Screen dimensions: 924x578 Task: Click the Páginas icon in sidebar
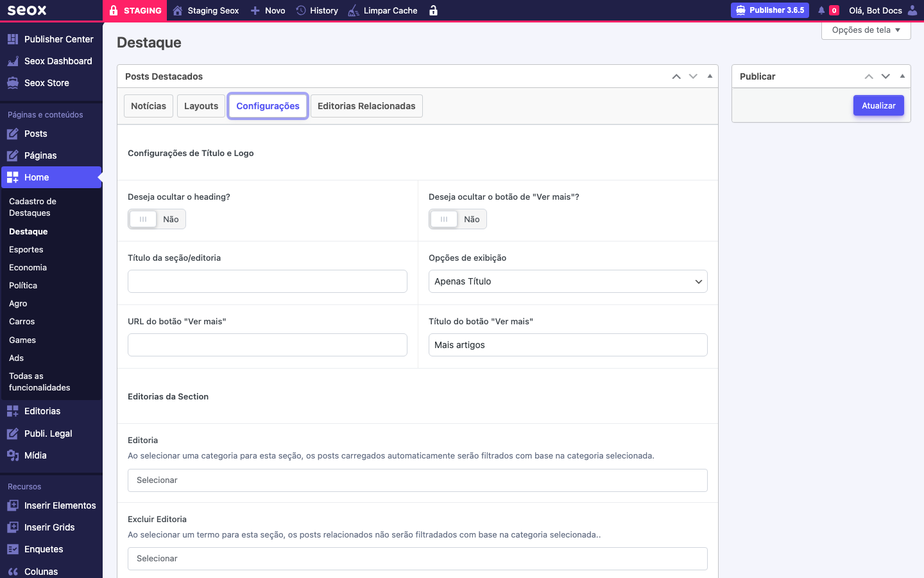(x=13, y=155)
